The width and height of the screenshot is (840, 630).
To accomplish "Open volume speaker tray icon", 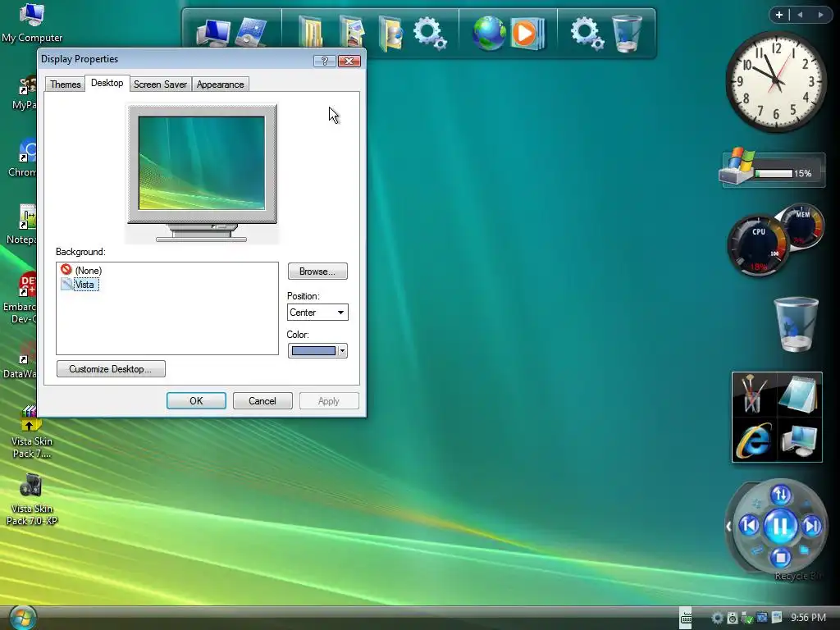I will pyautogui.click(x=732, y=618).
